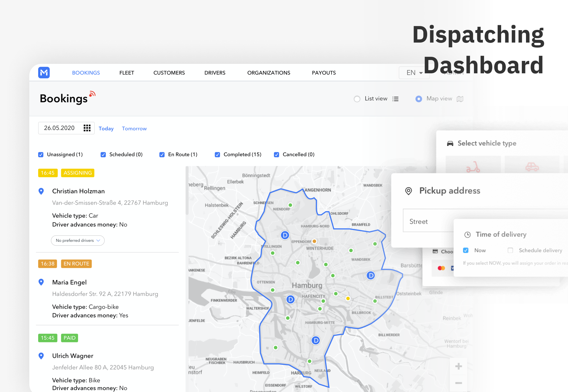The image size is (568, 392).
Task: Enable the Schedule delivery checkbox
Action: 510,250
